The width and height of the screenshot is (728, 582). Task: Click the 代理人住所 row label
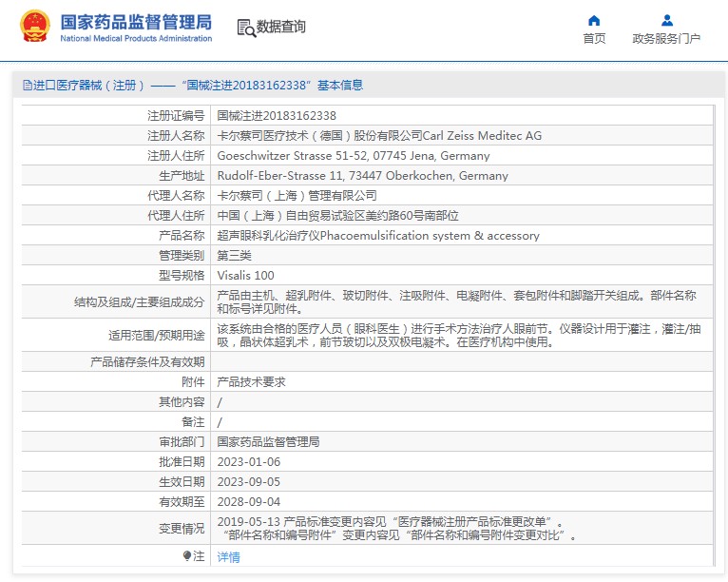coord(176,216)
